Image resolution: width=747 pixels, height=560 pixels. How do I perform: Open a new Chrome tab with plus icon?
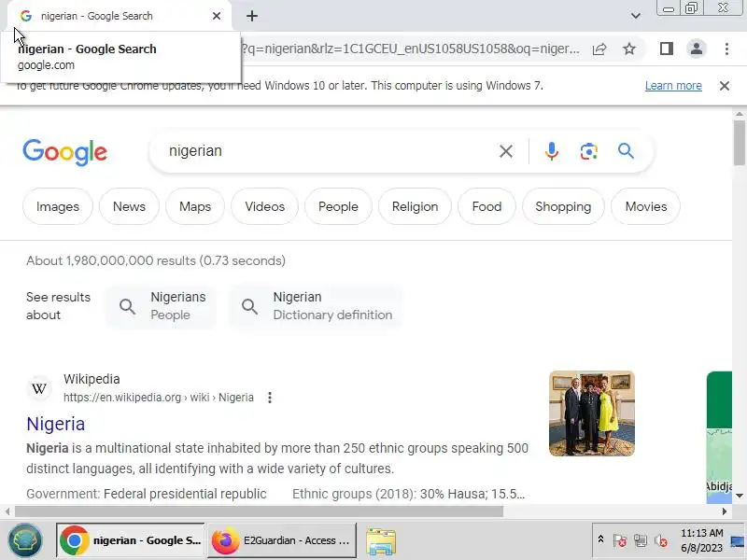tap(252, 16)
